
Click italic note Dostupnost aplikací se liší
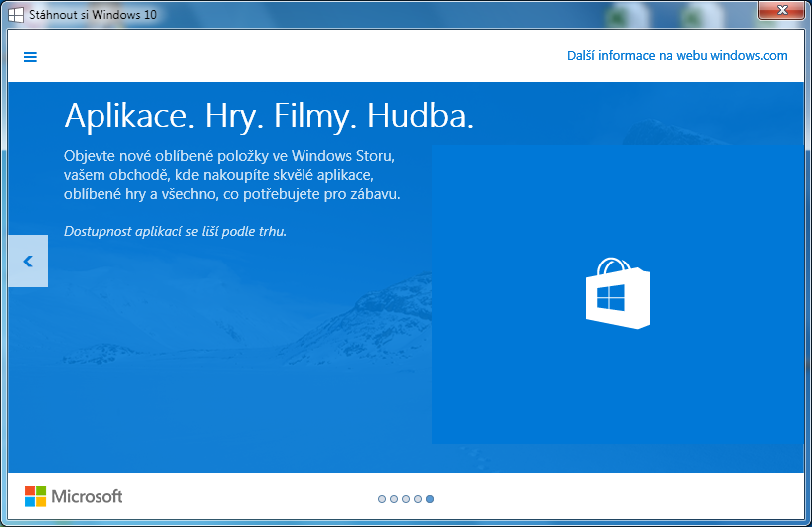(175, 231)
